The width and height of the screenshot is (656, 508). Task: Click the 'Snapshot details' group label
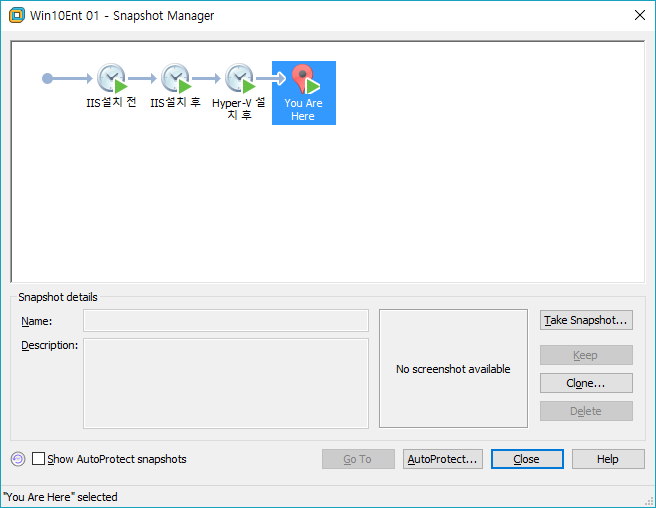(x=58, y=297)
